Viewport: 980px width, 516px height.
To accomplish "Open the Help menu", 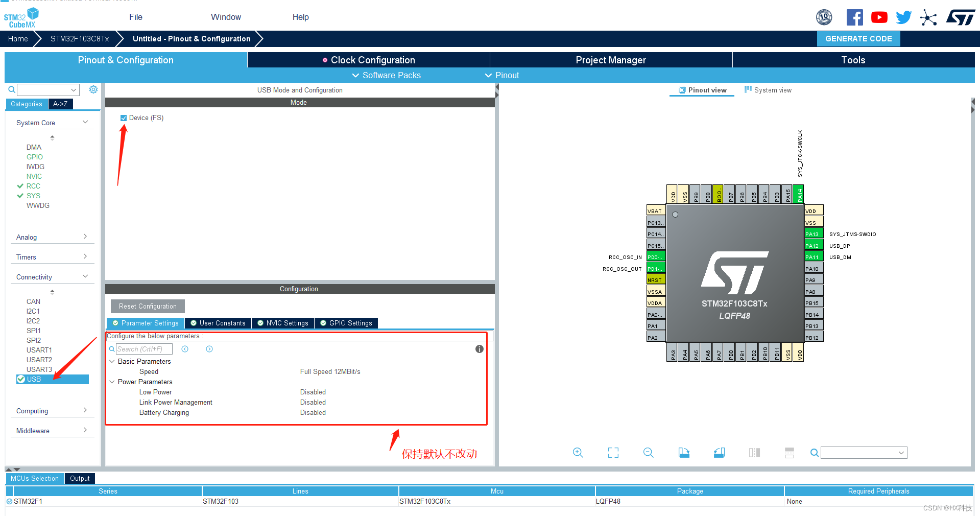I will click(x=301, y=17).
